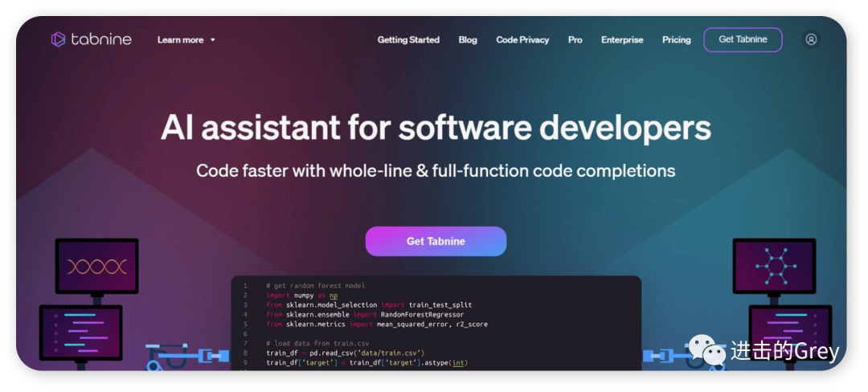Open the user account profile icon

click(811, 39)
